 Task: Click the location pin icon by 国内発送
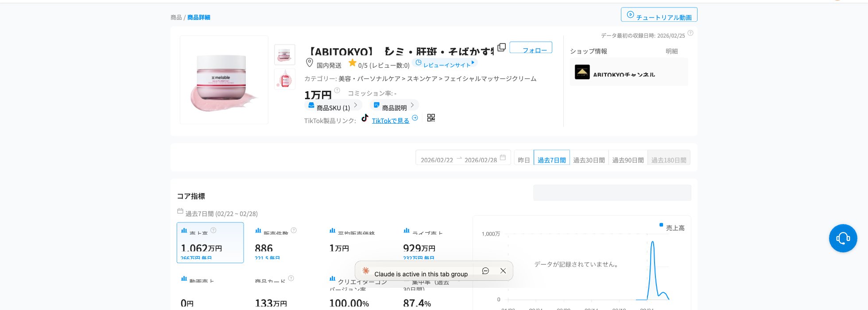click(310, 63)
